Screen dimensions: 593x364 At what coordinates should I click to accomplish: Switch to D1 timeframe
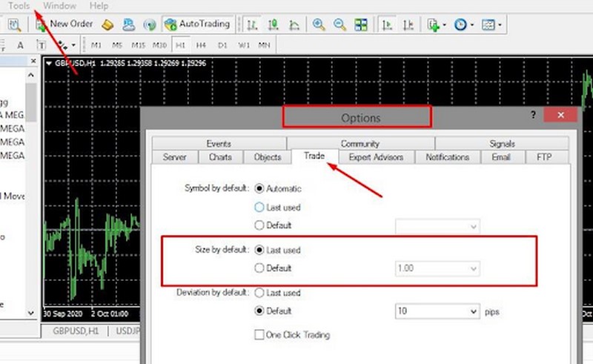222,45
